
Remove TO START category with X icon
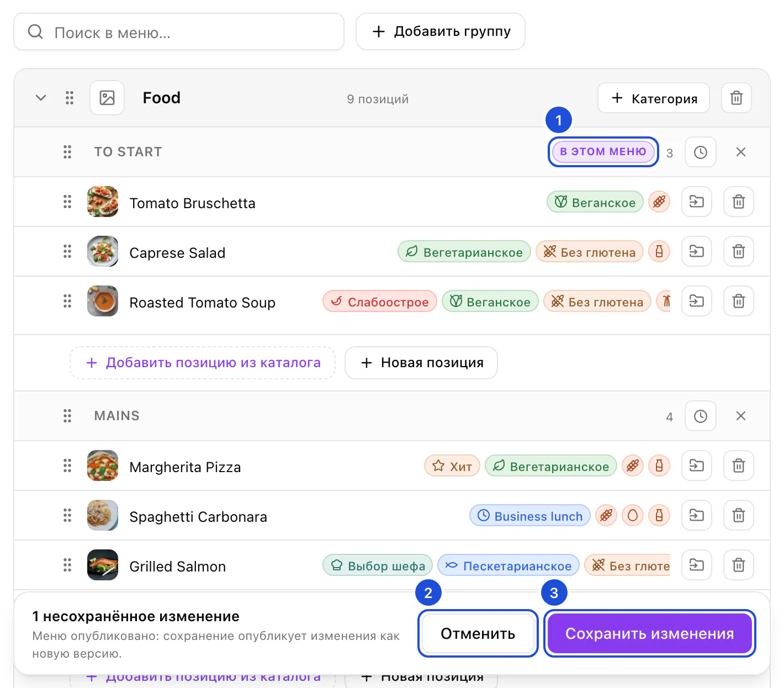pyautogui.click(x=741, y=152)
